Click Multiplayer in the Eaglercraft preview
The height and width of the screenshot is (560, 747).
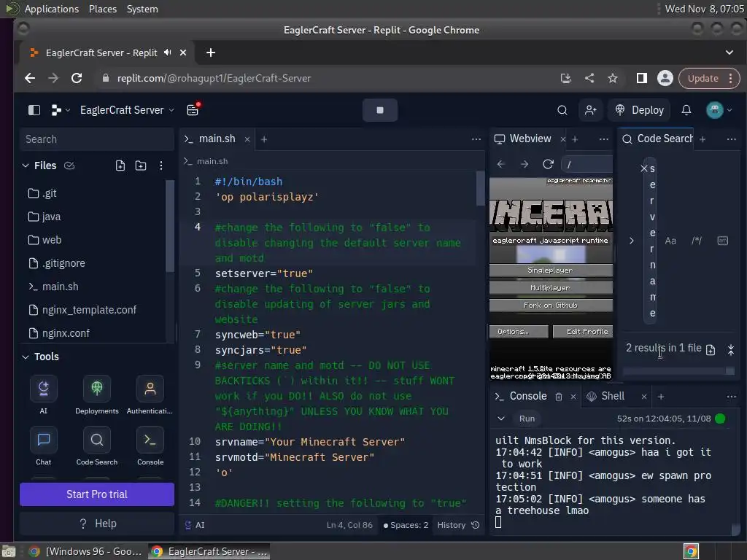551,287
